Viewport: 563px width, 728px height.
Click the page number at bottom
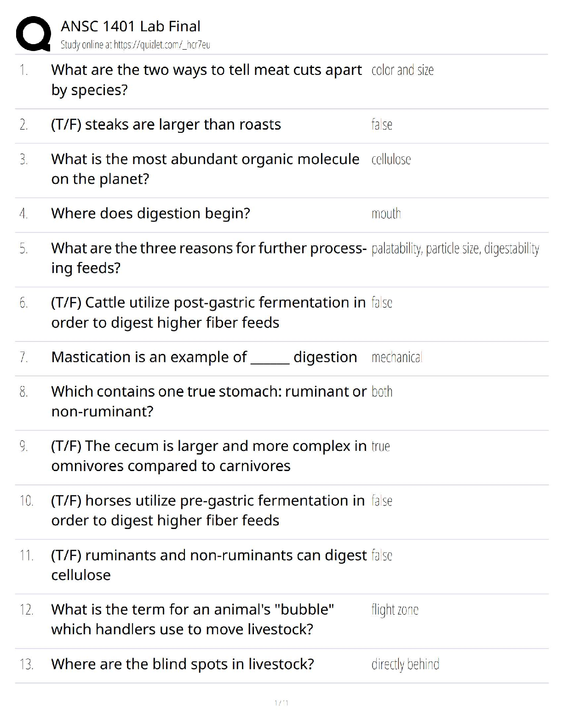coord(281,703)
